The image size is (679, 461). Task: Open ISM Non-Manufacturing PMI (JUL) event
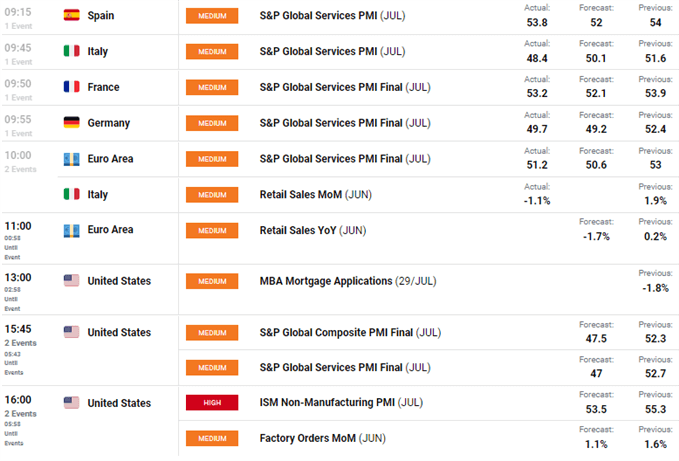(341, 403)
